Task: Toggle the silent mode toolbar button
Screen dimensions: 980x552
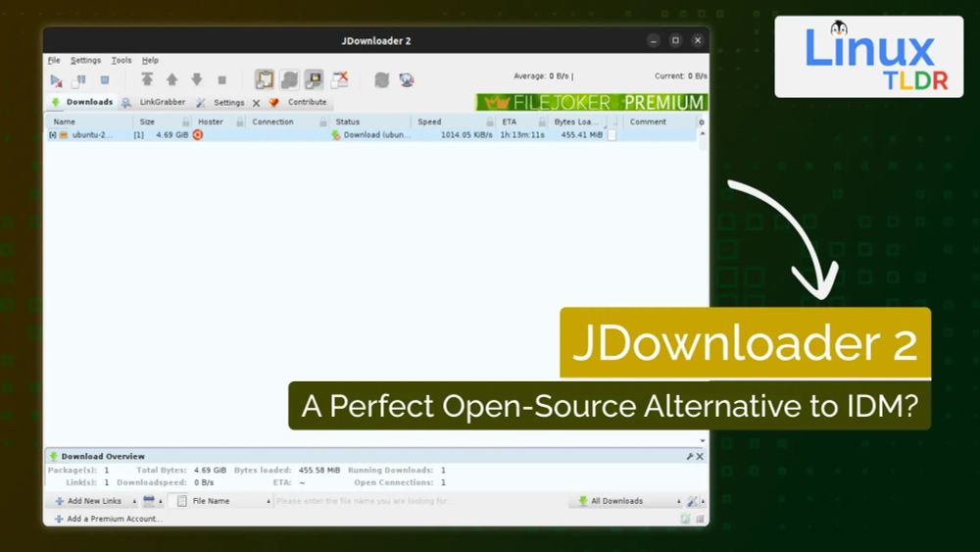Action: click(314, 79)
